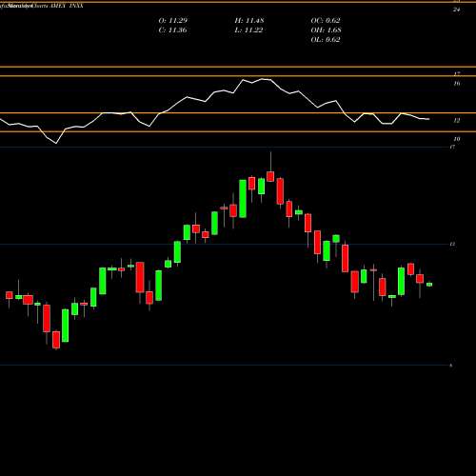Click the chart title text at top left
The image size is (476, 476).
click(x=42, y=6)
